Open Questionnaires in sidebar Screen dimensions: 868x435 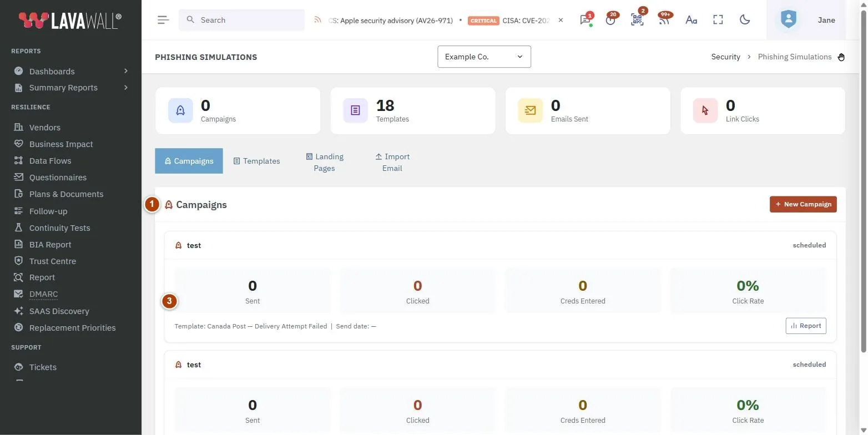(58, 177)
